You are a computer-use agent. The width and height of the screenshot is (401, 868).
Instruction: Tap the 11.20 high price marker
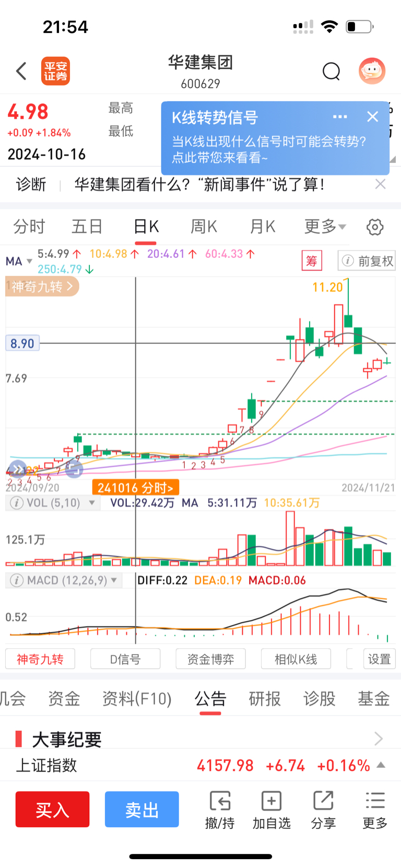[327, 287]
